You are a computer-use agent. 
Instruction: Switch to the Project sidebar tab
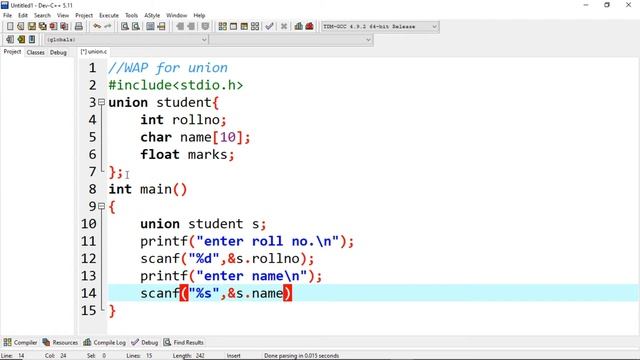click(12, 52)
